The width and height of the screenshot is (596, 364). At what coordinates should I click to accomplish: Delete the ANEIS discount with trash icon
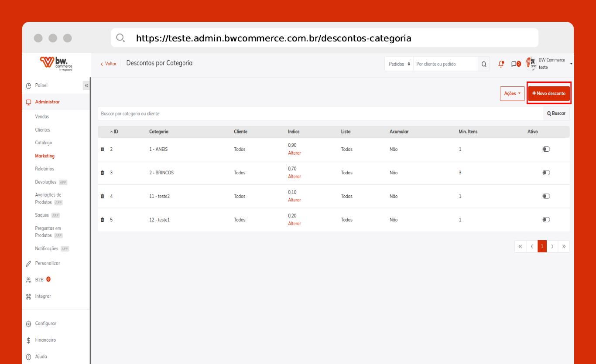tap(103, 149)
